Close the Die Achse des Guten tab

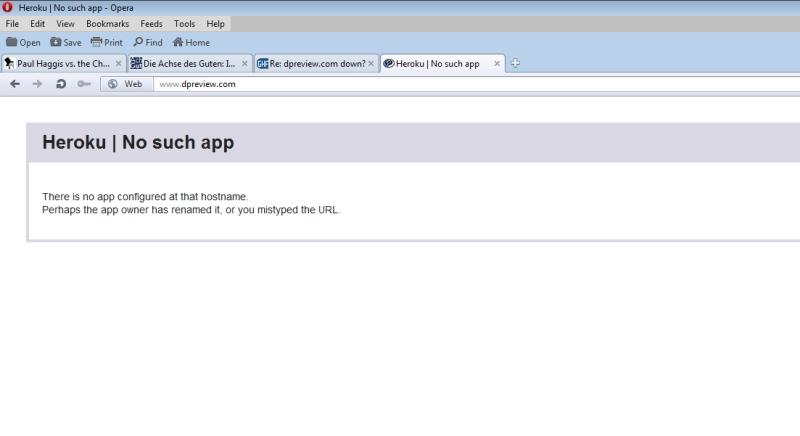[x=244, y=64]
